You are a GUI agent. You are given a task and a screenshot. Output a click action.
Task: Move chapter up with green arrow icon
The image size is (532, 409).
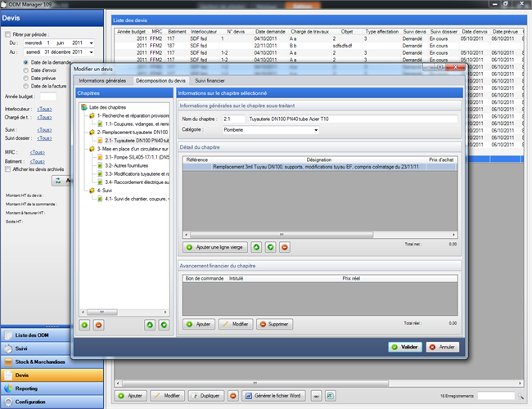coord(150,325)
